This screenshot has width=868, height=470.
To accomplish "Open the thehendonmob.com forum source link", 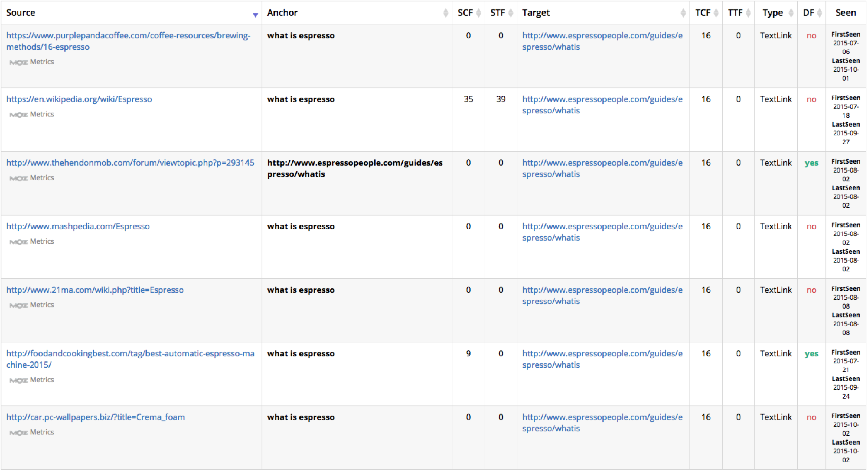I will coord(130,163).
